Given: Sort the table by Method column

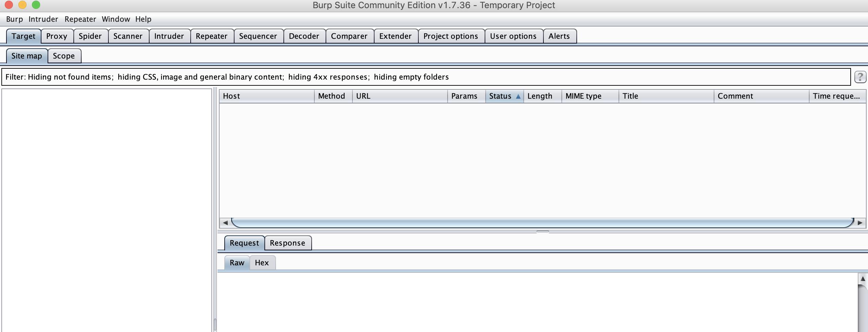Looking at the screenshot, I should click(x=333, y=96).
